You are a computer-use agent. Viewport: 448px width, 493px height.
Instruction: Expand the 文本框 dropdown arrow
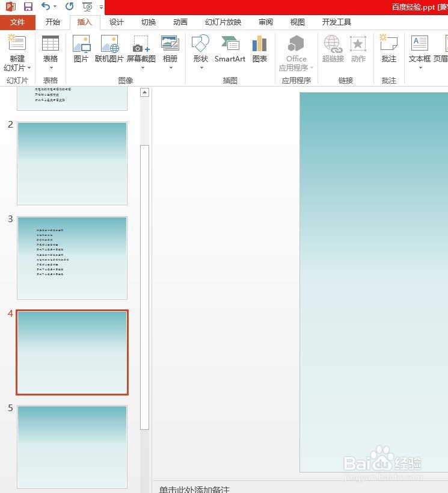coord(420,68)
